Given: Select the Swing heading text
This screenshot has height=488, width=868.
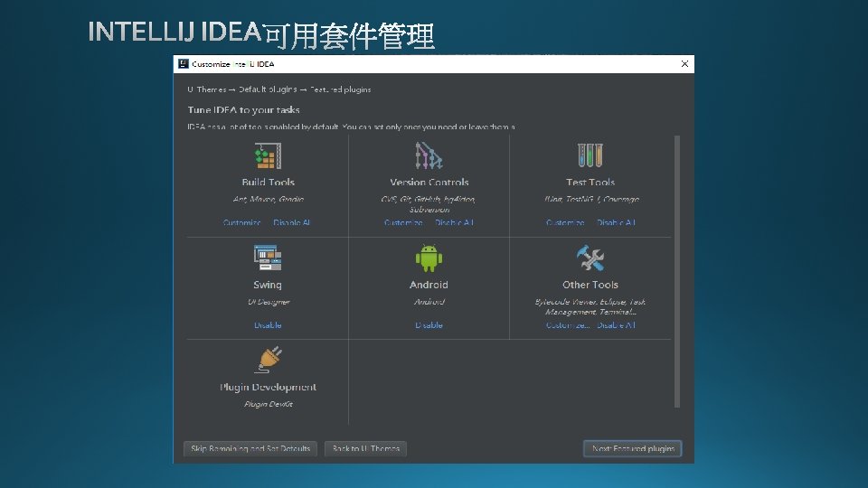Looking at the screenshot, I should [268, 285].
